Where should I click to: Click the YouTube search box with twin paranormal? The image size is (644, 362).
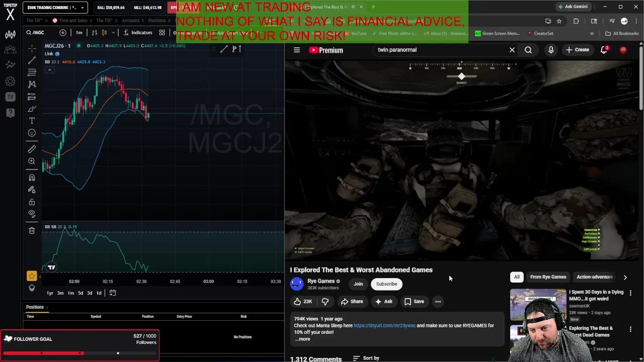440,50
